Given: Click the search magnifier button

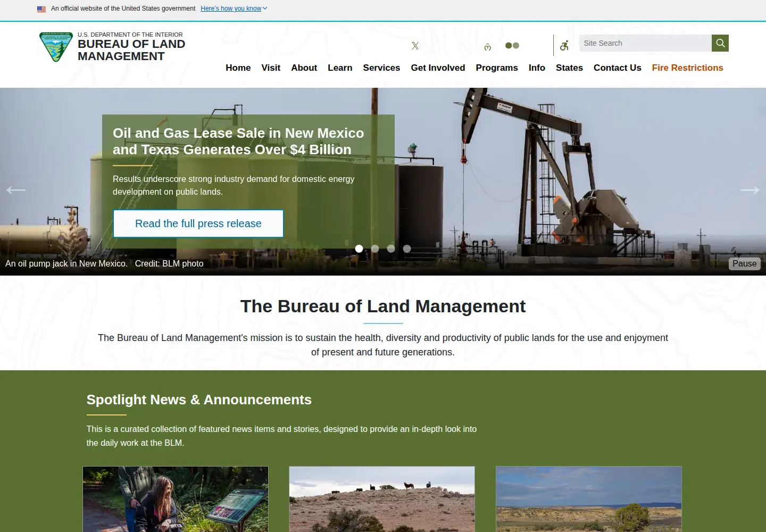Looking at the screenshot, I should pos(720,43).
